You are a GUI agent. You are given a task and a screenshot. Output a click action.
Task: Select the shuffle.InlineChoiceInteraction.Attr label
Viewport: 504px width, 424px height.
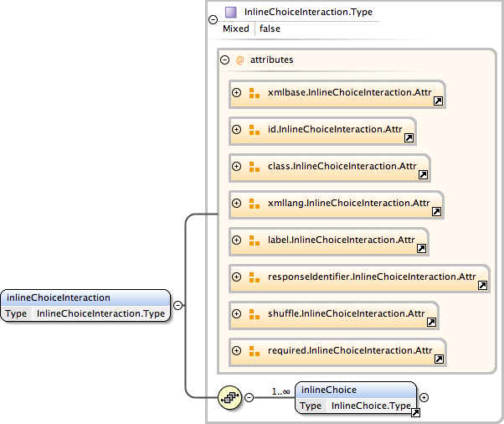click(x=346, y=314)
